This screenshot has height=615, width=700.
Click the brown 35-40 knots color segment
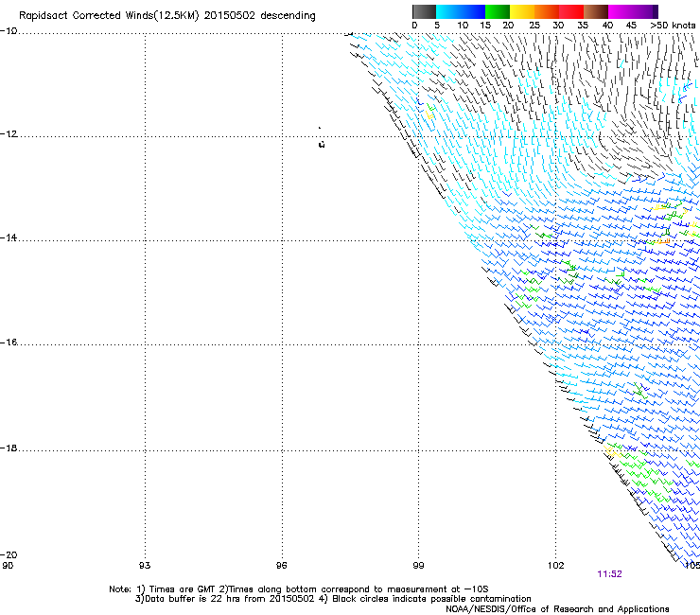(596, 11)
